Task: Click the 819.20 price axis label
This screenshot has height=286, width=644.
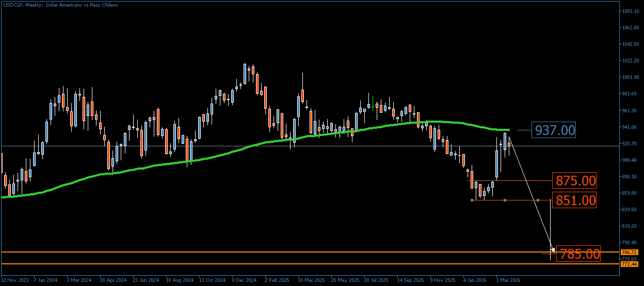Action: pos(629,226)
